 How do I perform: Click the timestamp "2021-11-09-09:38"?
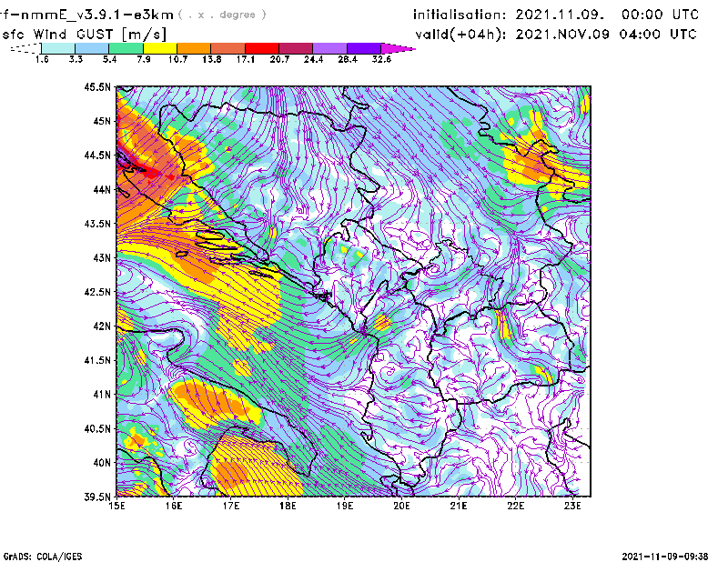pyautogui.click(x=665, y=557)
